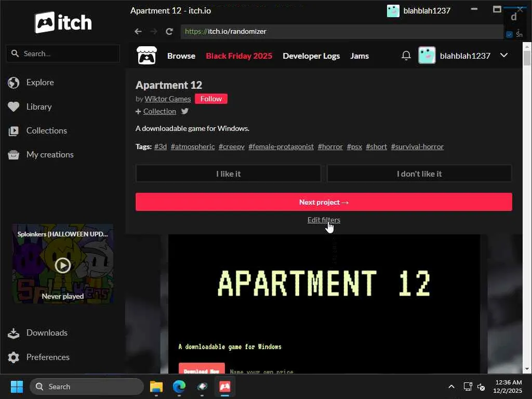Open File Explorer from taskbar

pyautogui.click(x=156, y=387)
